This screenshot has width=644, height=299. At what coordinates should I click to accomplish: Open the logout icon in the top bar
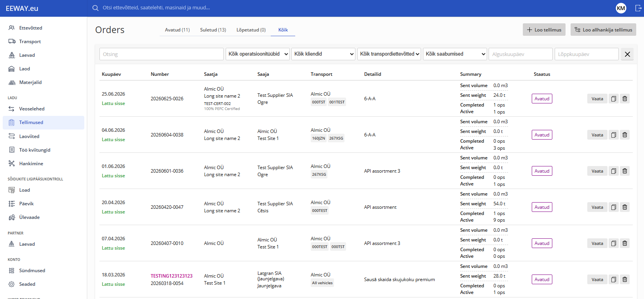tap(638, 8)
